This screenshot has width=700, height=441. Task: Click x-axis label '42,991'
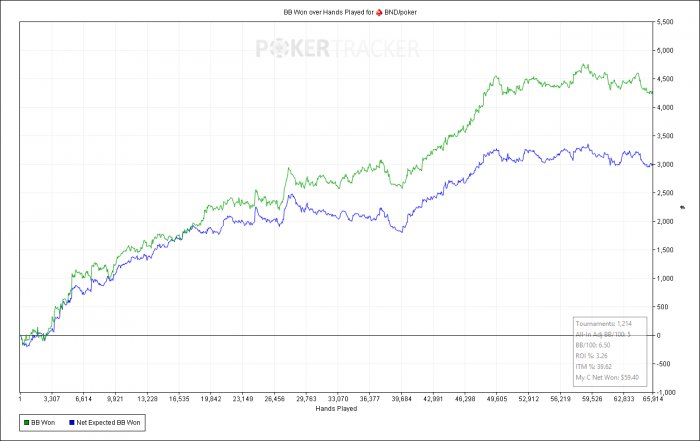click(x=433, y=398)
